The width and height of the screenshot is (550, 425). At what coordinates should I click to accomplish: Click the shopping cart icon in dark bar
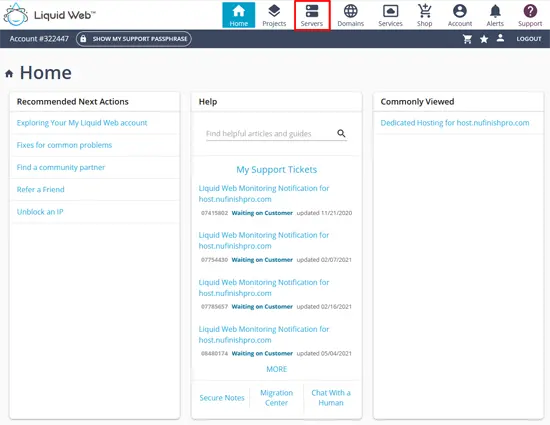pos(467,39)
